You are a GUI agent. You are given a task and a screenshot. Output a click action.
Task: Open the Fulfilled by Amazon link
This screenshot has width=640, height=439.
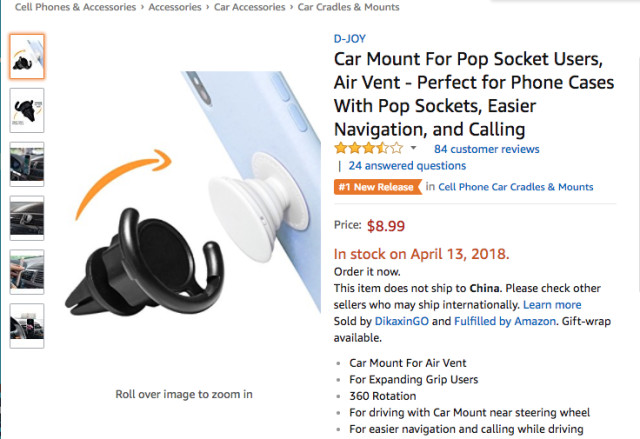(x=510, y=321)
